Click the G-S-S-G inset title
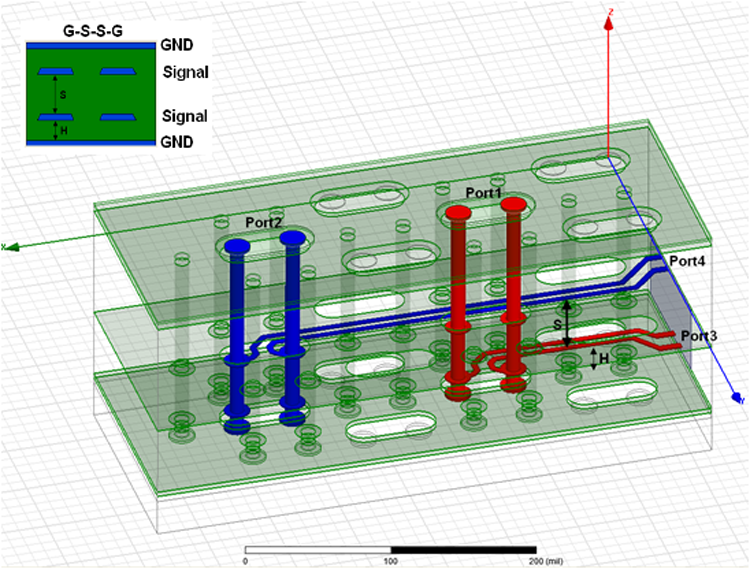Image resolution: width=750 pixels, height=569 pixels. point(93,31)
